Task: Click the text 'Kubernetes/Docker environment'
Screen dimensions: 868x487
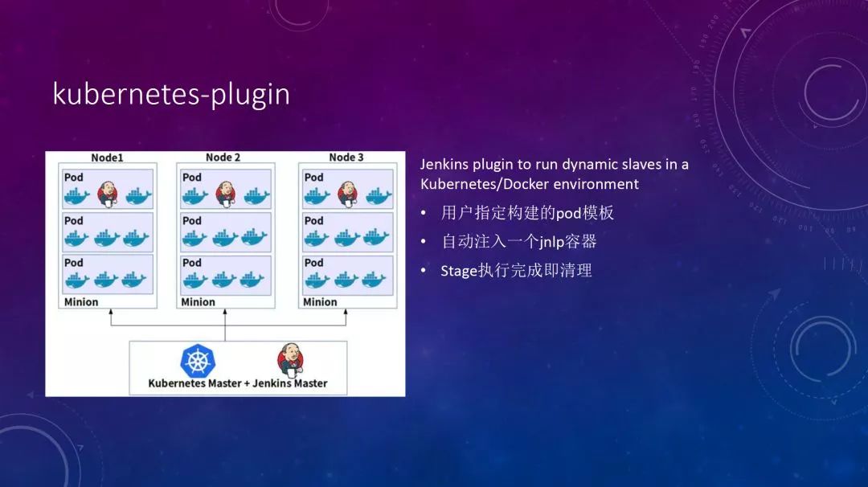Action: [529, 184]
